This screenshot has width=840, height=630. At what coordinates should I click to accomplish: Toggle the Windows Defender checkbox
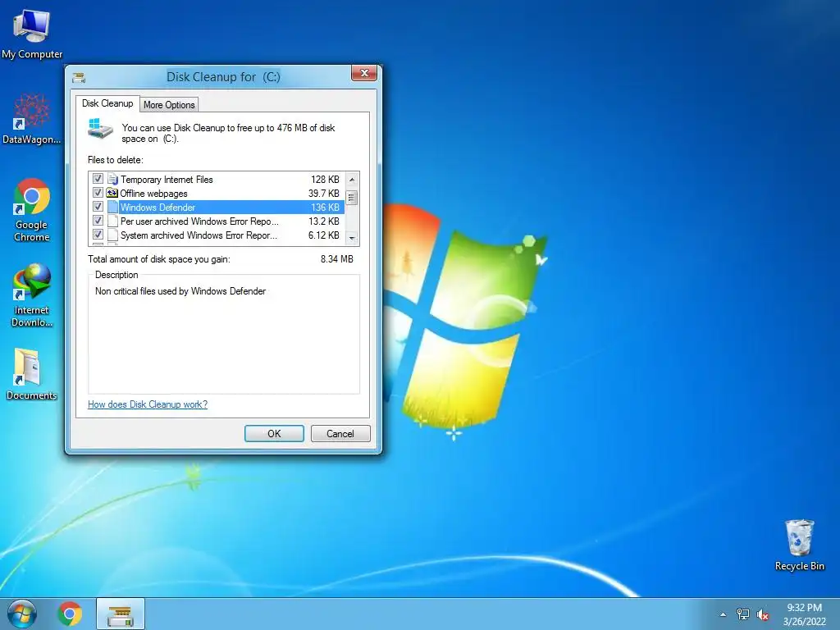point(98,207)
